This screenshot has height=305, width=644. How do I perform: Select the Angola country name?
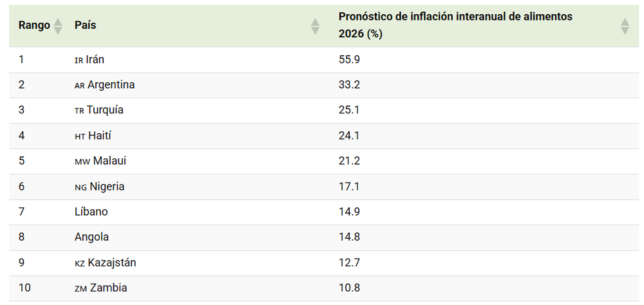coord(92,237)
